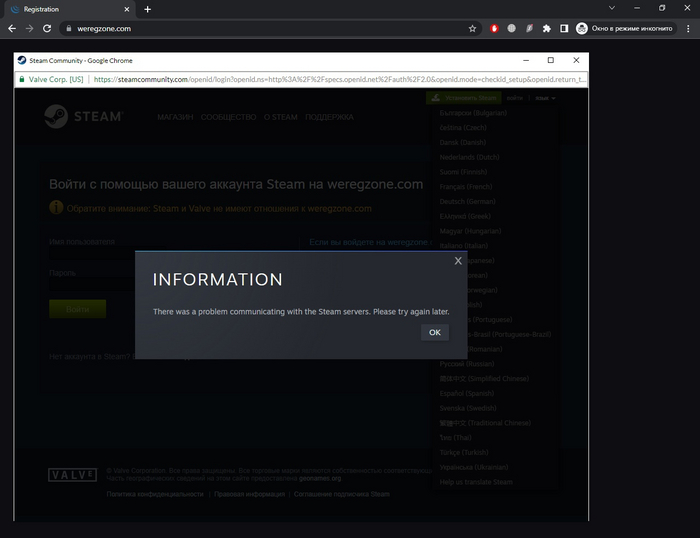The height and width of the screenshot is (538, 700).
Task: Click OK in the Information dialog
Action: (x=434, y=332)
